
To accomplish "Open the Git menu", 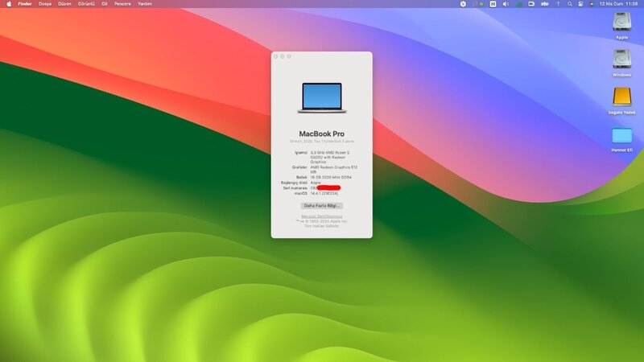I will tap(105, 4).
